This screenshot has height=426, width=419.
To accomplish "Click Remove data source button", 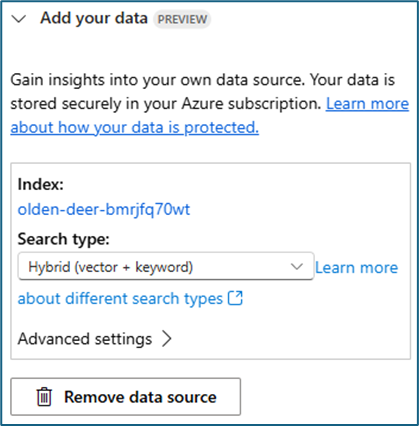I will click(x=126, y=397).
